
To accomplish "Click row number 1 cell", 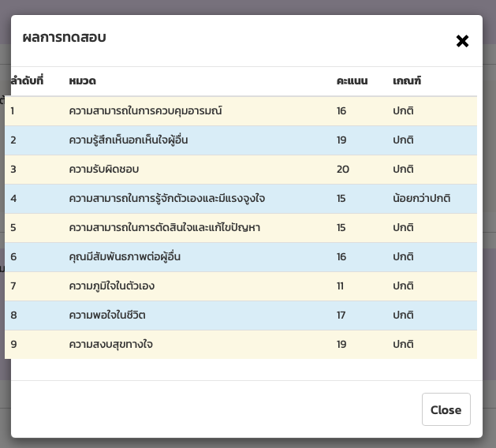I will (13, 110).
